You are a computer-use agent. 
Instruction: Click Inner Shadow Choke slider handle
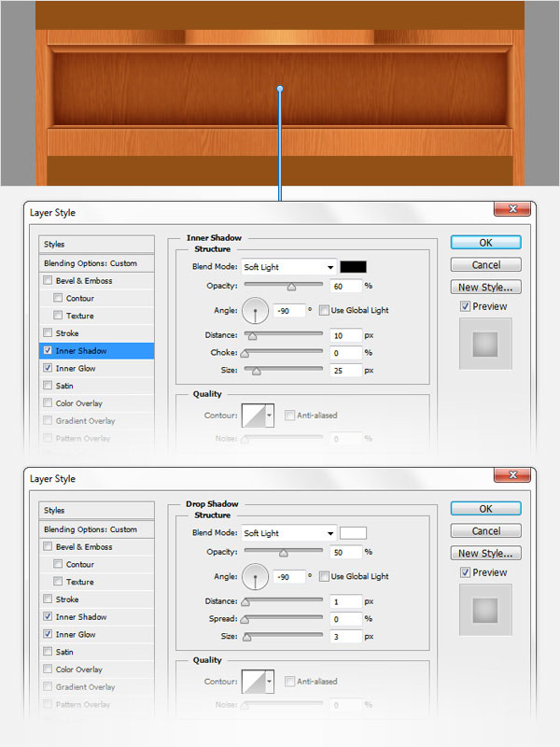click(245, 354)
